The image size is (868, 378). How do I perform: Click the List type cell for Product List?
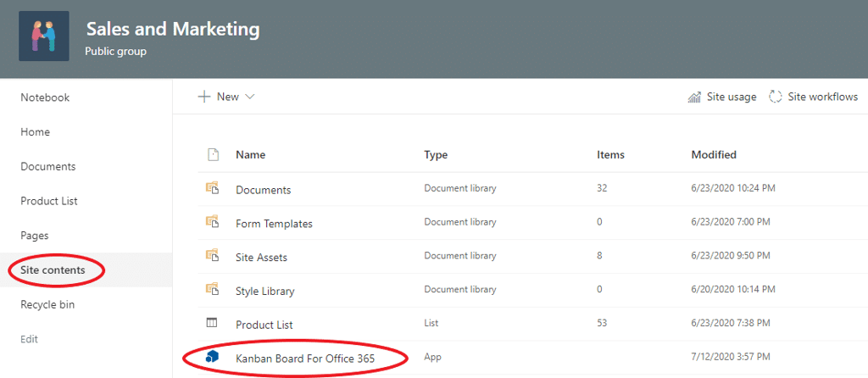(x=431, y=323)
